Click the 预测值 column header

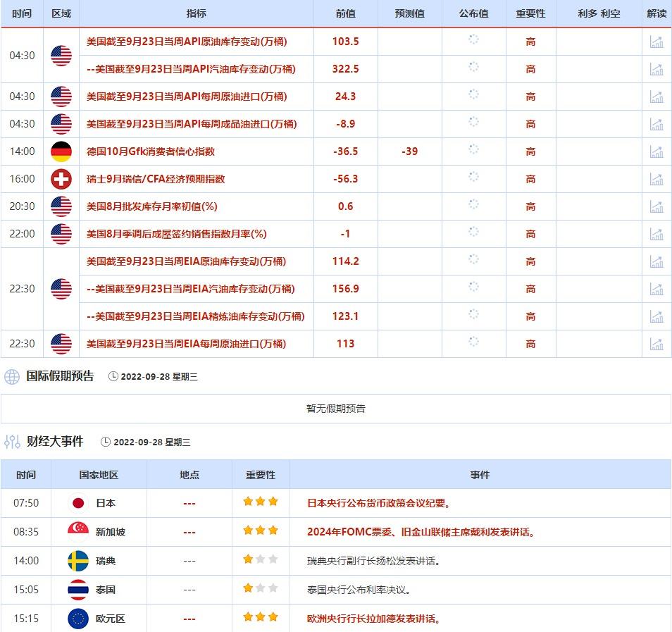pos(410,13)
